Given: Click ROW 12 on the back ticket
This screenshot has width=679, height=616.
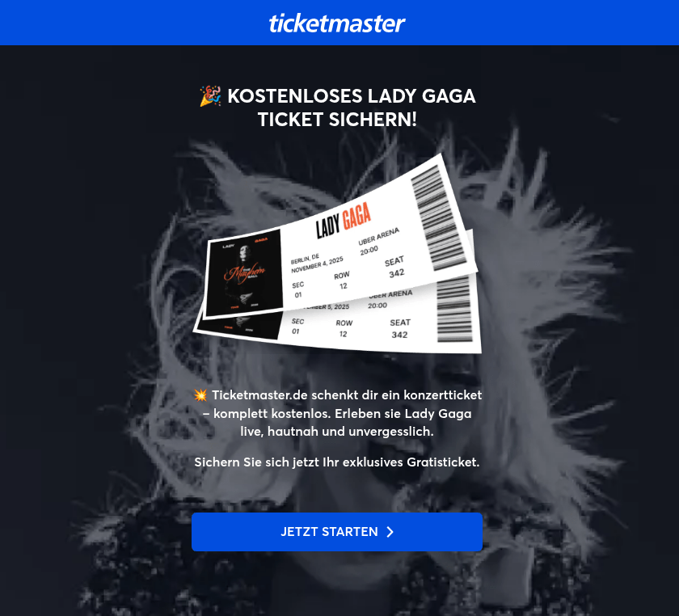Looking at the screenshot, I should coord(344,328).
